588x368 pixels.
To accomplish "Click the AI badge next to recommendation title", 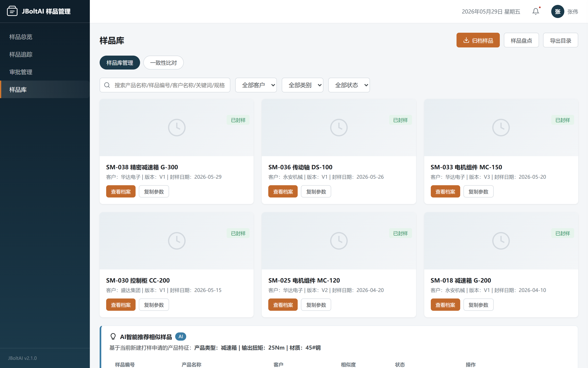I will point(180,337).
